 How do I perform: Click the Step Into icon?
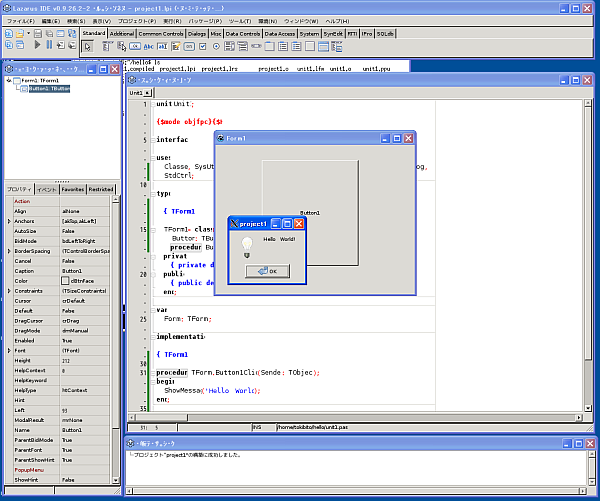tap(60, 45)
